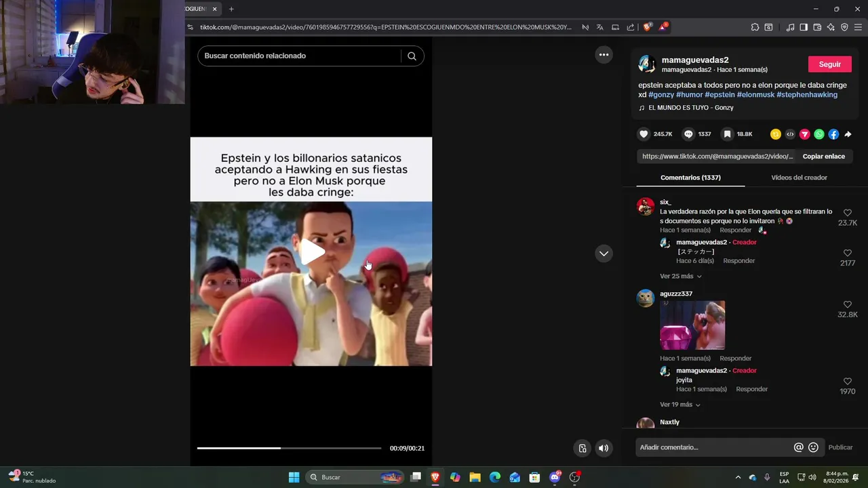
Task: Open the browser extensions puzzle icon
Action: point(755,27)
